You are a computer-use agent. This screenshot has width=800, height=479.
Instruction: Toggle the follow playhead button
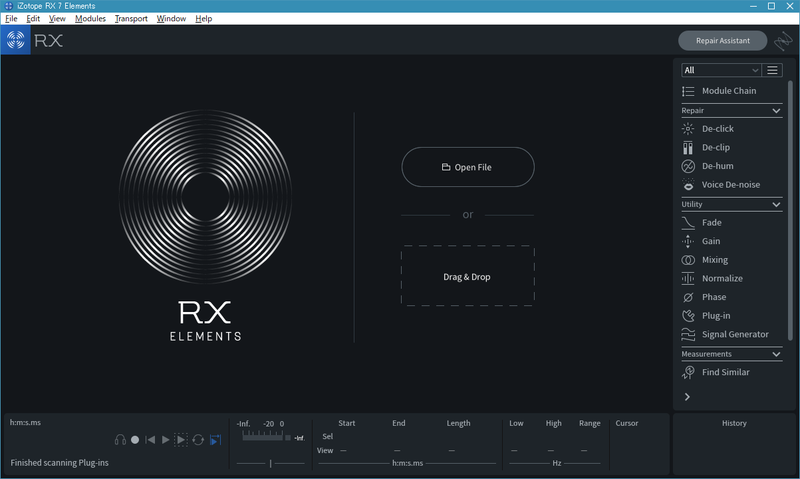click(216, 440)
